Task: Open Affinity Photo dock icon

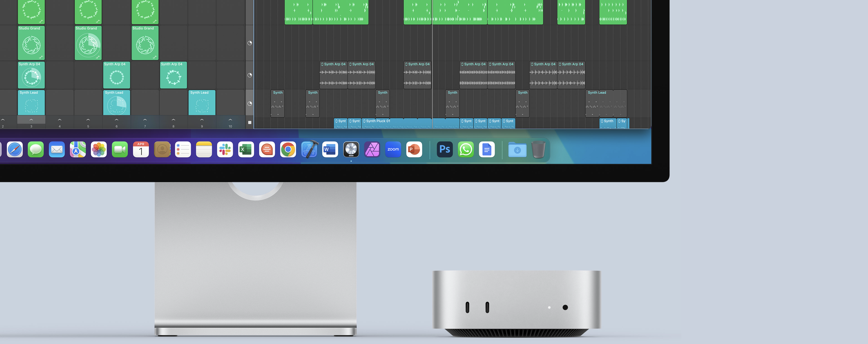Action: click(372, 150)
